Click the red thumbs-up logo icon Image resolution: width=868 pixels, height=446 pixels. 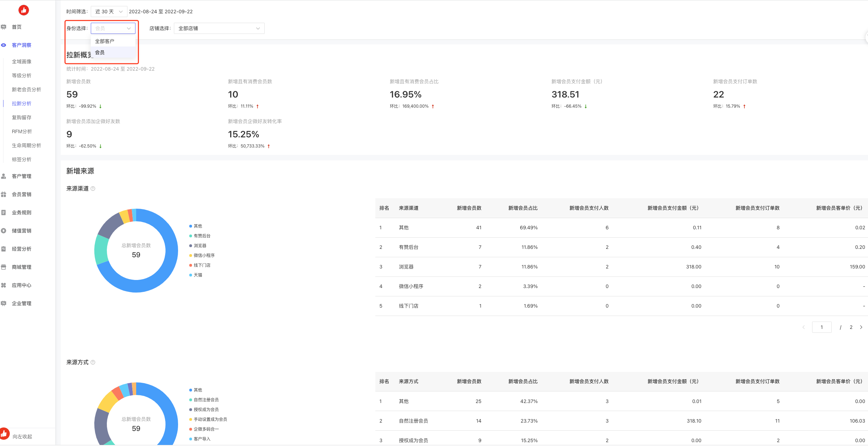point(23,10)
